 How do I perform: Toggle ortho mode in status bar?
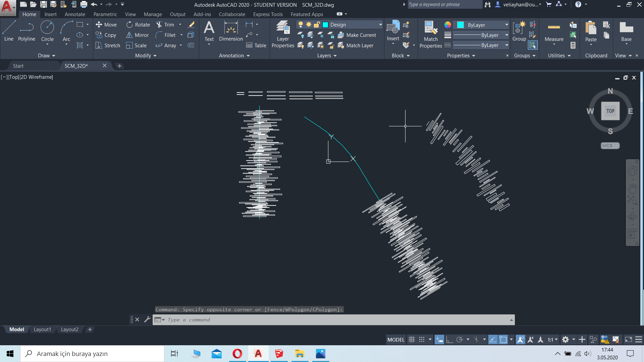449,340
